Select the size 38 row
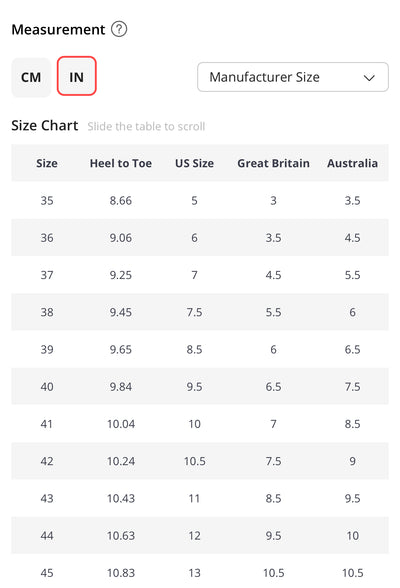The image size is (400, 588). (x=200, y=312)
